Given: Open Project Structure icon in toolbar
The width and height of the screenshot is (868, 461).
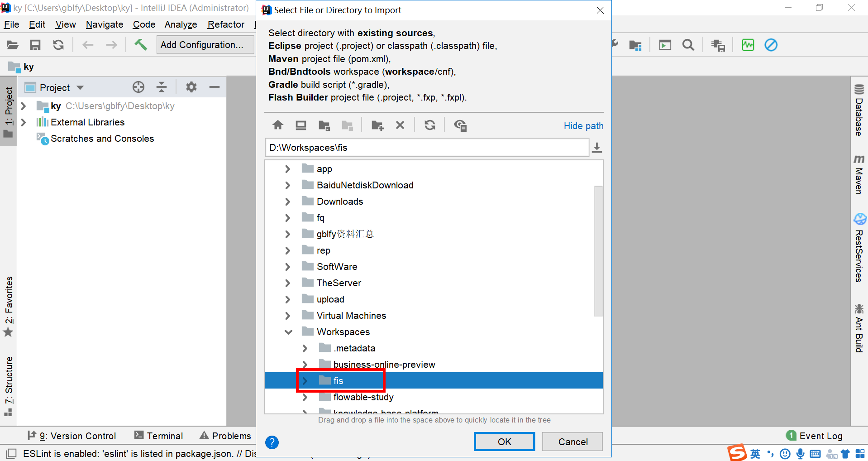Looking at the screenshot, I should tap(635, 45).
